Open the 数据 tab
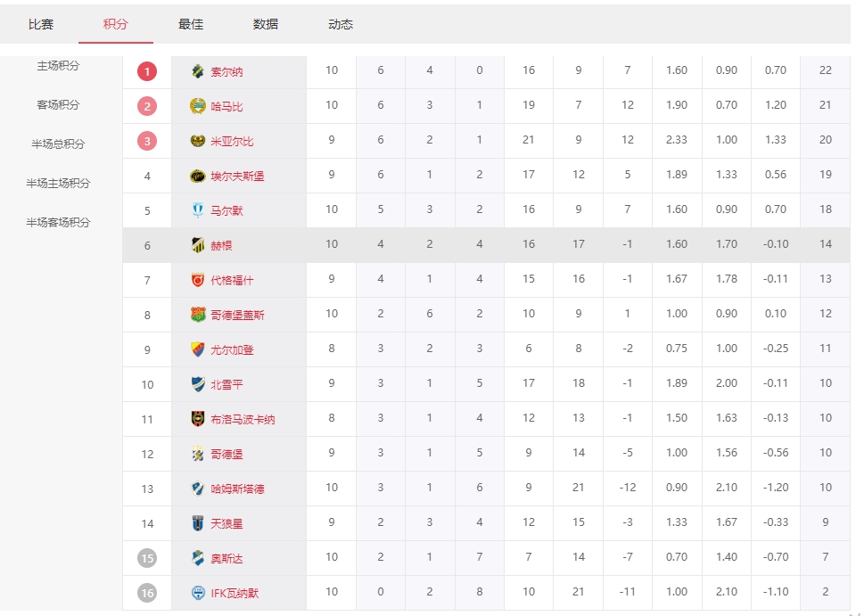 (266, 25)
